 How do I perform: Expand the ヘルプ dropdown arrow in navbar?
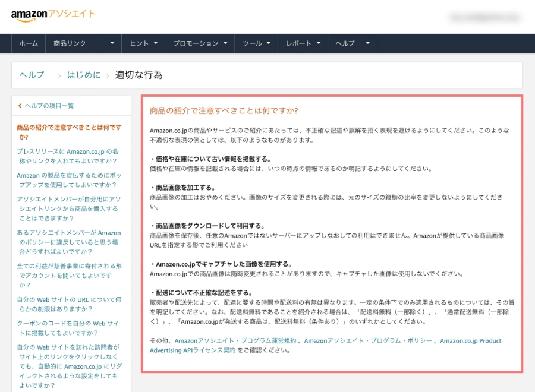[x=367, y=43]
